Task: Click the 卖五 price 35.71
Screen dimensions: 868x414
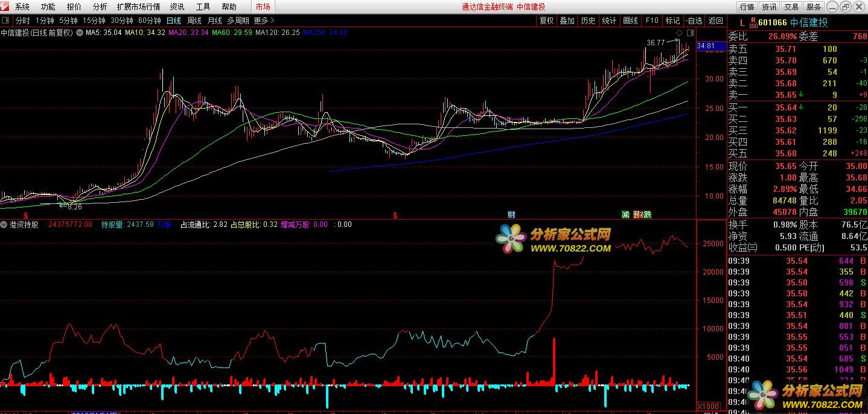Action: click(x=786, y=49)
